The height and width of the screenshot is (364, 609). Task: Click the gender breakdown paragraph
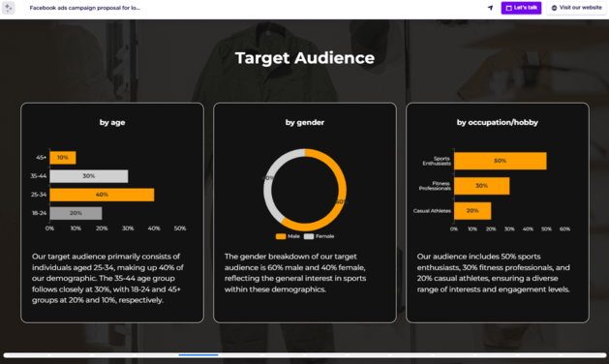(x=295, y=273)
